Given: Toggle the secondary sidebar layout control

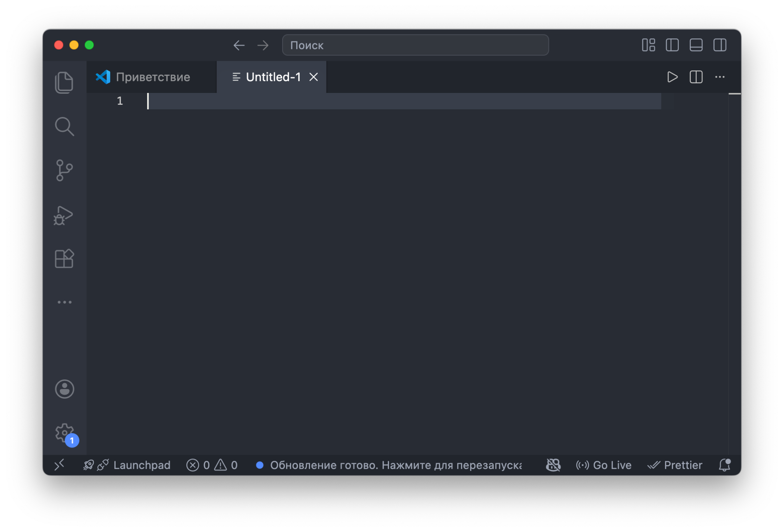Looking at the screenshot, I should click(x=721, y=45).
